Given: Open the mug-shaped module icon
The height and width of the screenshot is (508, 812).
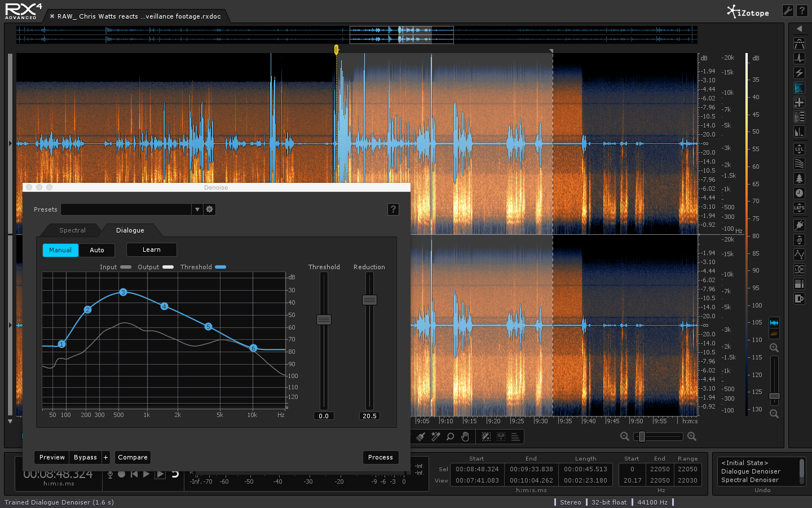Looking at the screenshot, I should pyautogui.click(x=799, y=299).
